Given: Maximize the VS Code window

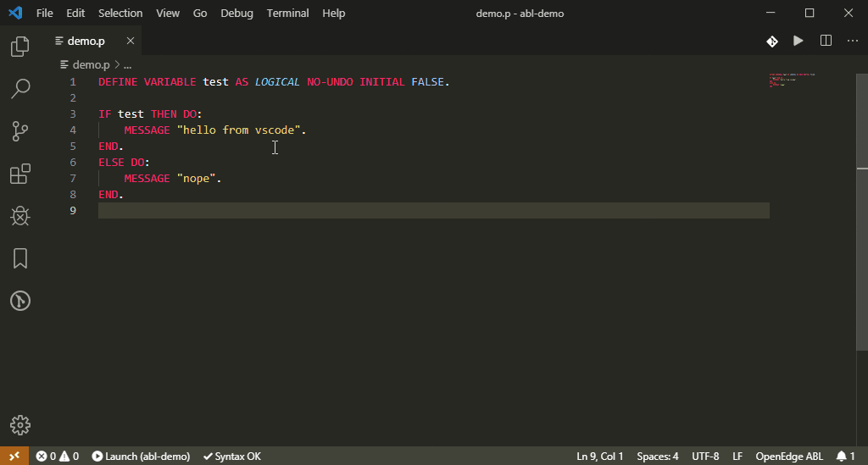Looking at the screenshot, I should 810,13.
